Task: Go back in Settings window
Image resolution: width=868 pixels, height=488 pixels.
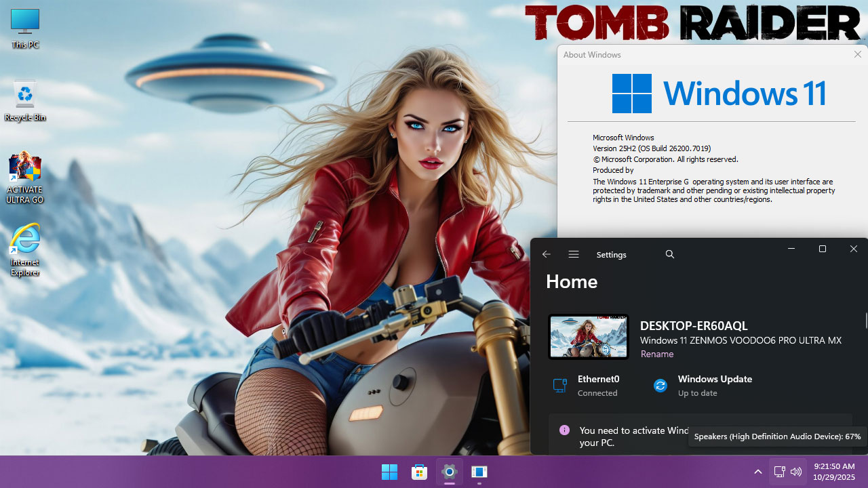Action: (547, 254)
